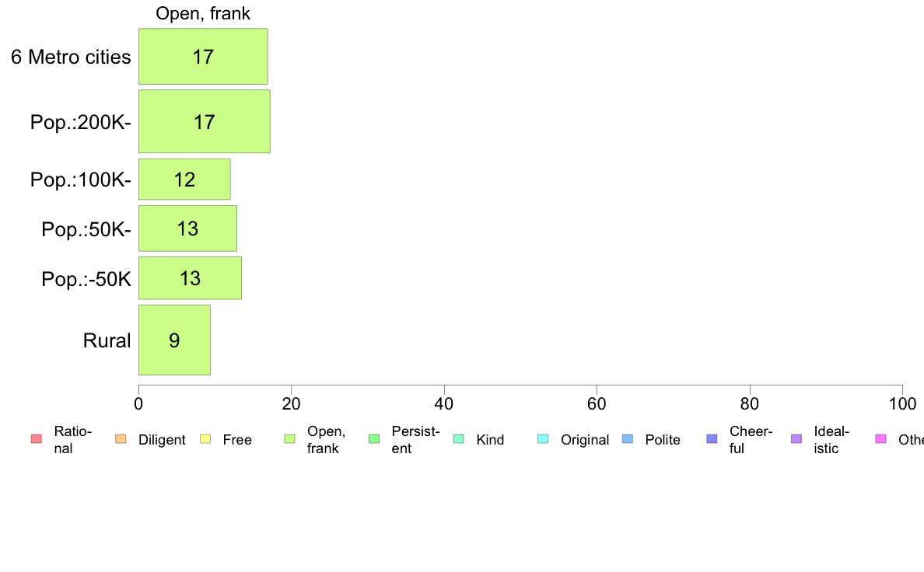This screenshot has width=924, height=572.
Task: Click the Open, frank column header
Action: 203,13
